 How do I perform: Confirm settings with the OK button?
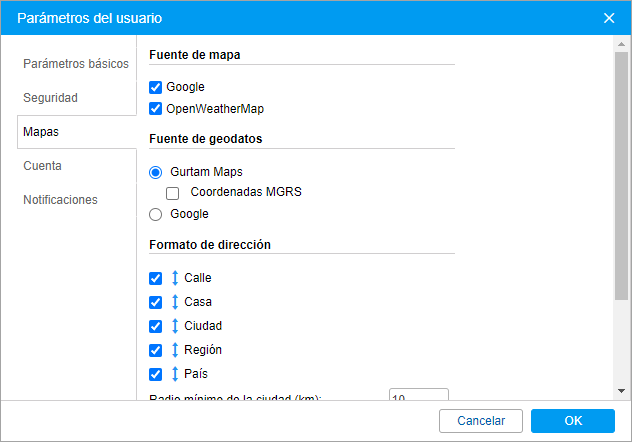(572, 421)
